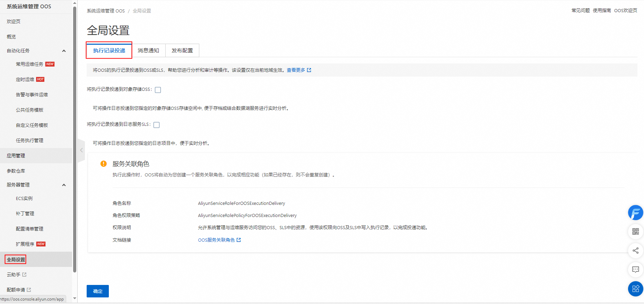
Task: Open 云助手 link in the sidebar
Action: click(14, 275)
